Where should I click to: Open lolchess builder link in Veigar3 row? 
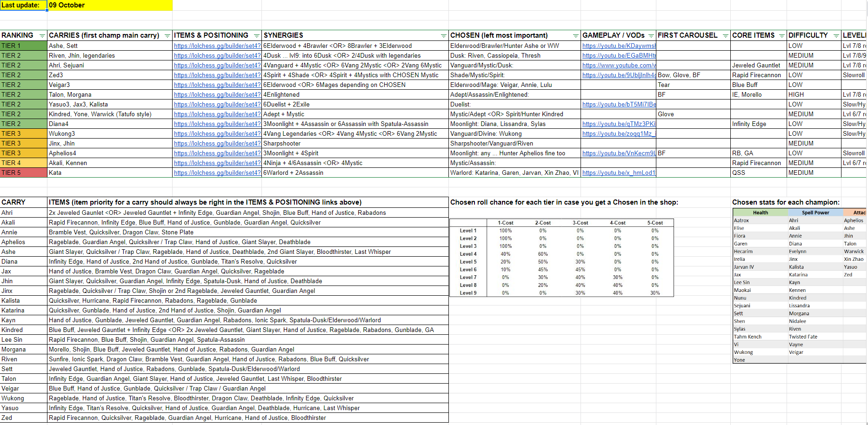217,85
